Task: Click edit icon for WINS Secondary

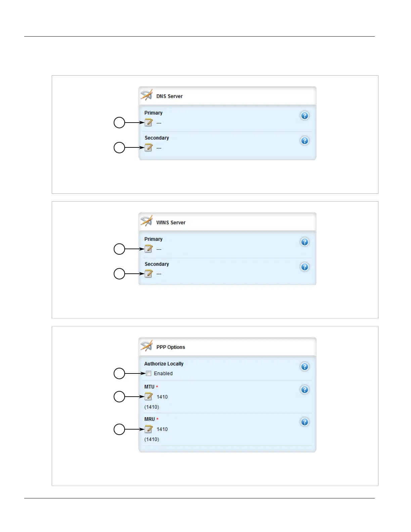Action: (x=148, y=274)
